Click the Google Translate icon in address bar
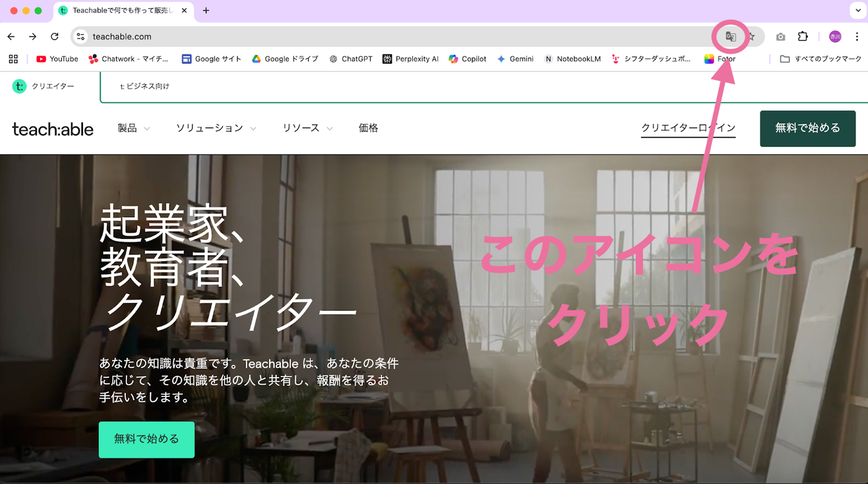Viewport: 868px width, 484px height. [x=731, y=37]
